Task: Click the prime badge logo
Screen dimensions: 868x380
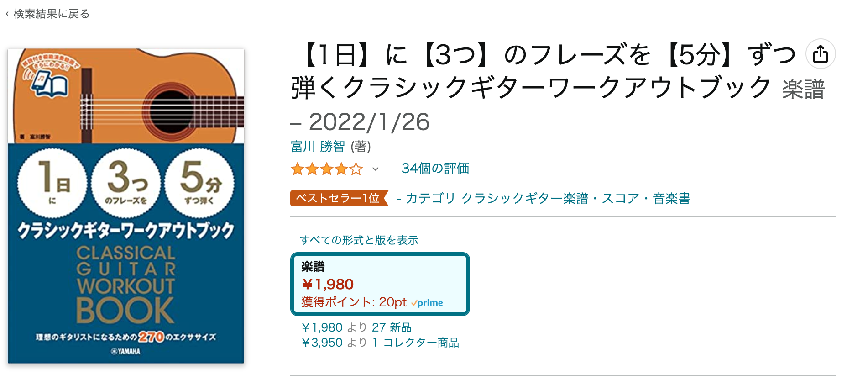Action: pyautogui.click(x=427, y=303)
